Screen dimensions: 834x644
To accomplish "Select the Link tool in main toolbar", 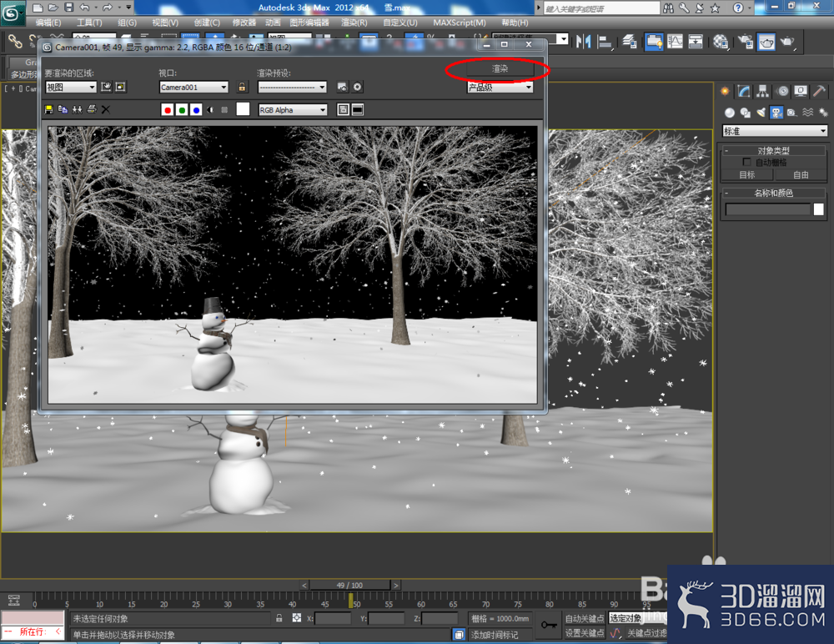I will pos(15,41).
